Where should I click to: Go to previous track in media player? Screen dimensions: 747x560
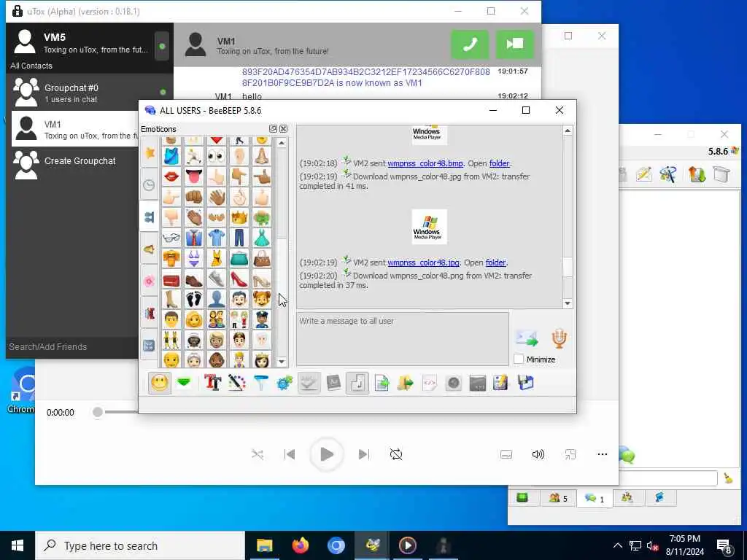289,454
